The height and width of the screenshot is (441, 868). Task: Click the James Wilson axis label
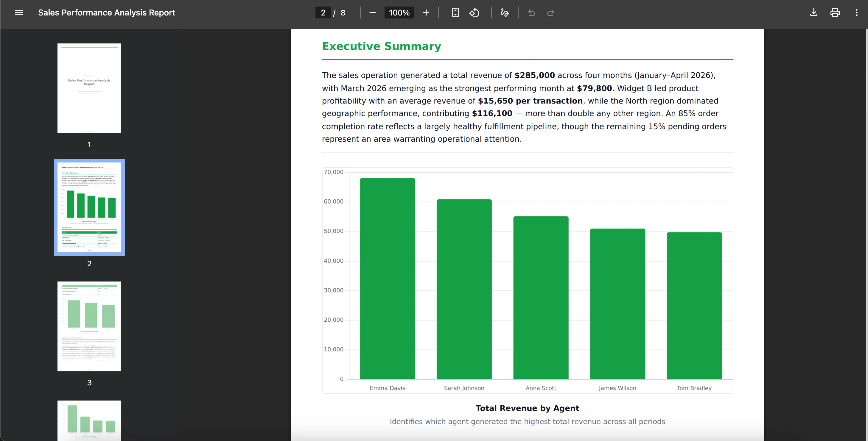coord(617,388)
